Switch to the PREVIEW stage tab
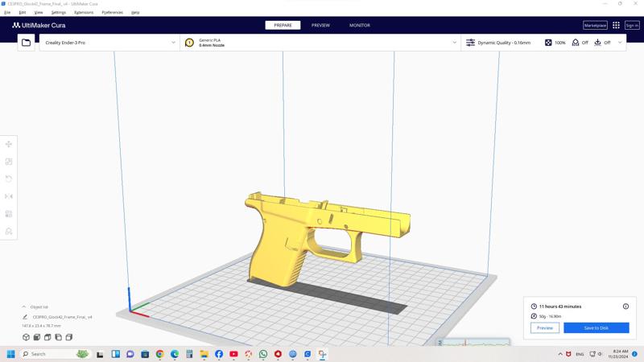The width and height of the screenshot is (644, 362). click(320, 25)
